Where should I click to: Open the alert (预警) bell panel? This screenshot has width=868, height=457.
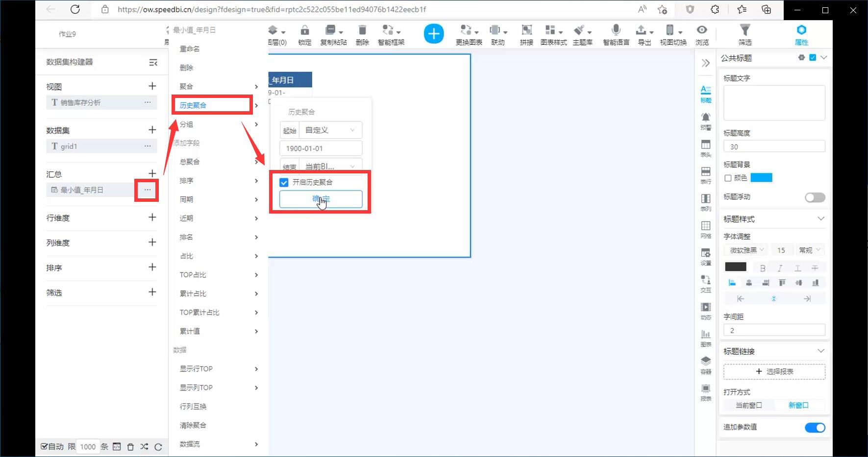pyautogui.click(x=706, y=121)
